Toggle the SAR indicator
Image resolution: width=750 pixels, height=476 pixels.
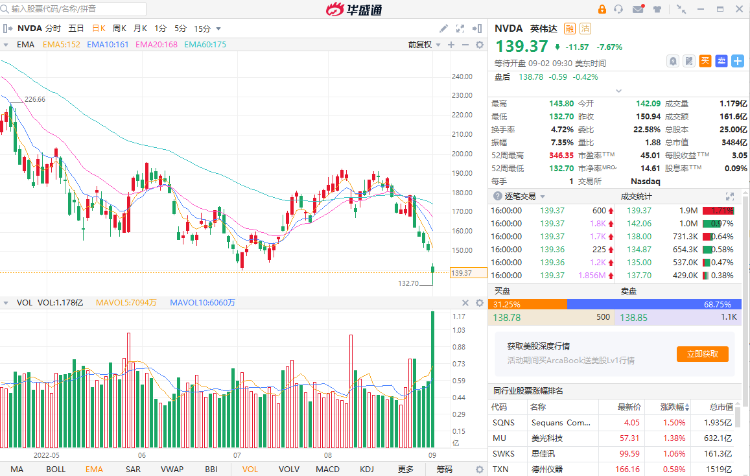pos(133,469)
